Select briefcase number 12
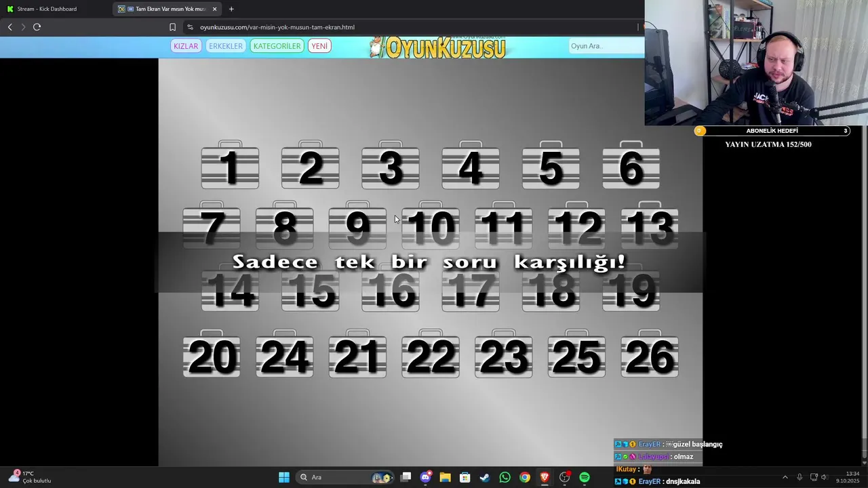Screen dimensions: 868x488 pos(576,225)
